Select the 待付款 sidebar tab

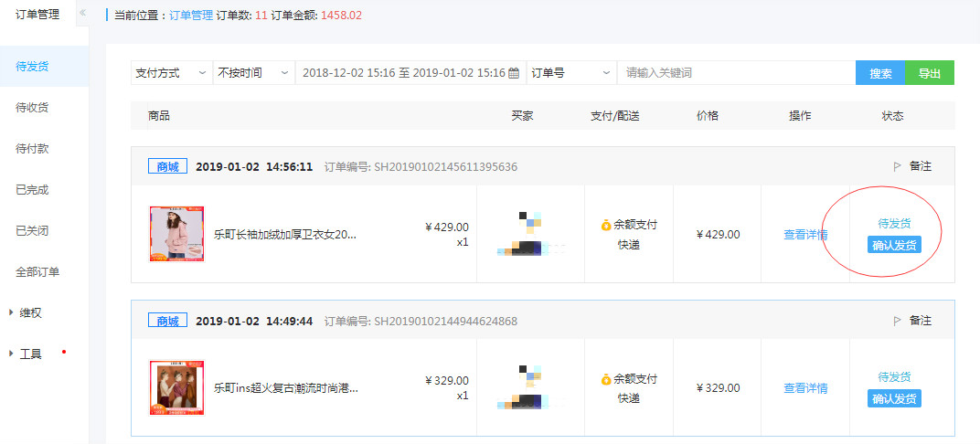pos(32,149)
